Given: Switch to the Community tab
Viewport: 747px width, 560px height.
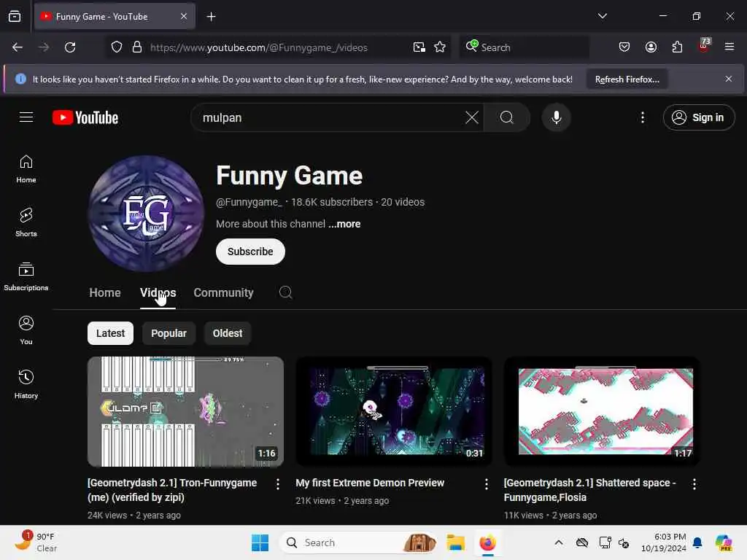Looking at the screenshot, I should [223, 292].
